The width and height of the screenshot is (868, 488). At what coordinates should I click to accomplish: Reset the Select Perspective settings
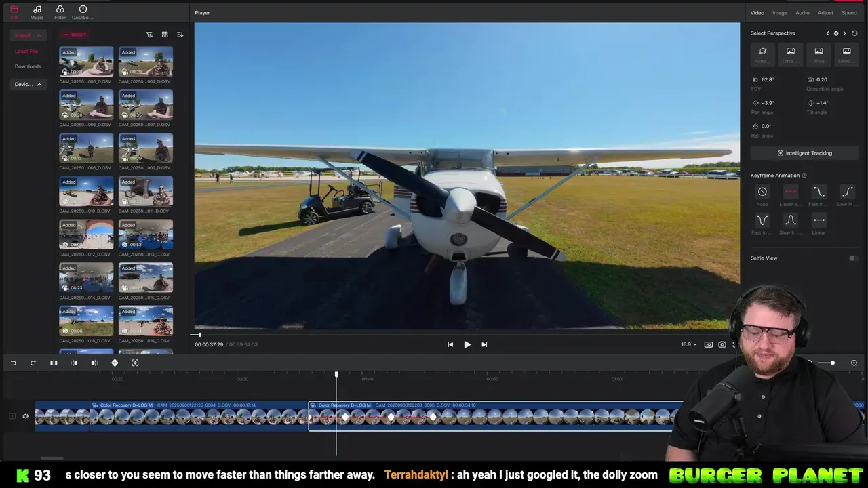(854, 33)
